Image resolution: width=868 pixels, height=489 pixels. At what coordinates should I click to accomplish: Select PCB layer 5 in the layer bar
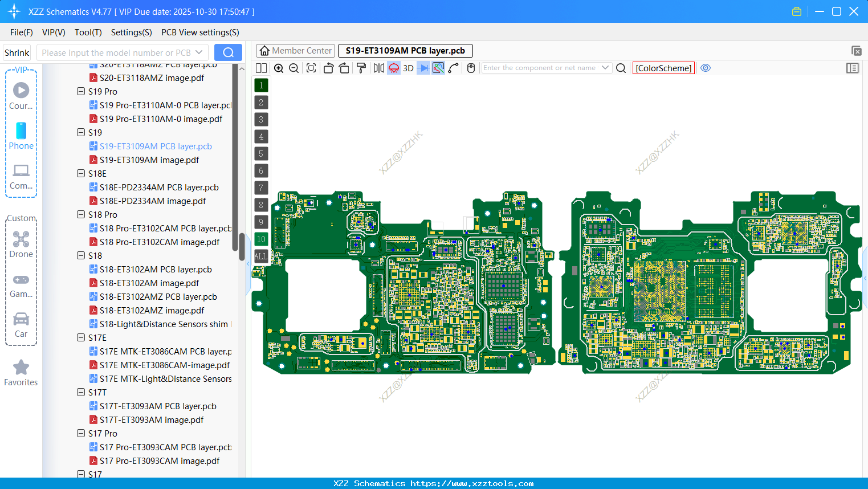click(260, 153)
